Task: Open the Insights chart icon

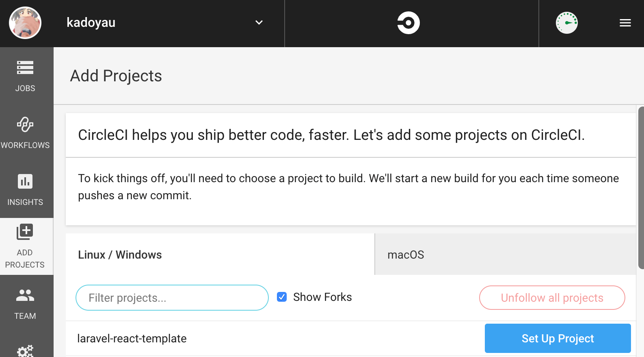Action: tap(25, 182)
